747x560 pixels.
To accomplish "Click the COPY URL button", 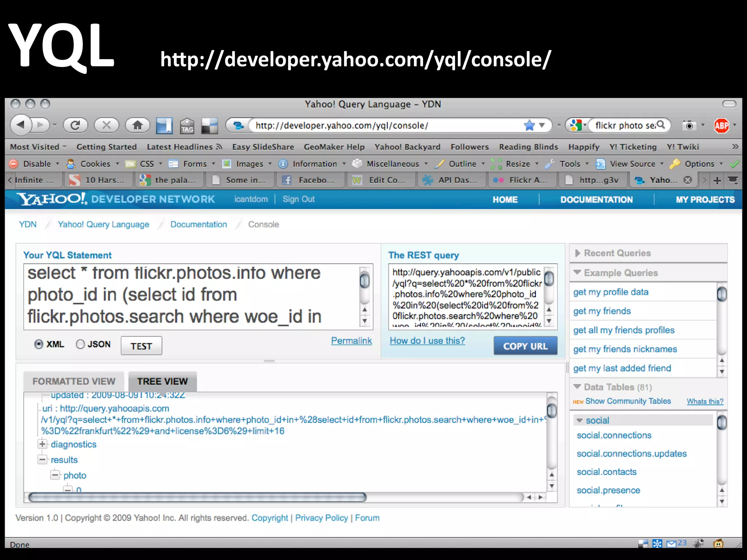I will [525, 346].
